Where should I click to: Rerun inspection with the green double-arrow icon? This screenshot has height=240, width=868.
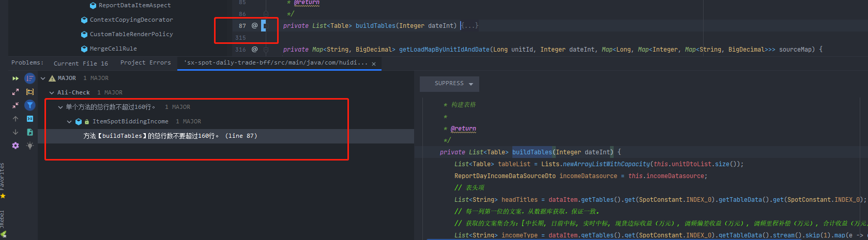click(16, 78)
